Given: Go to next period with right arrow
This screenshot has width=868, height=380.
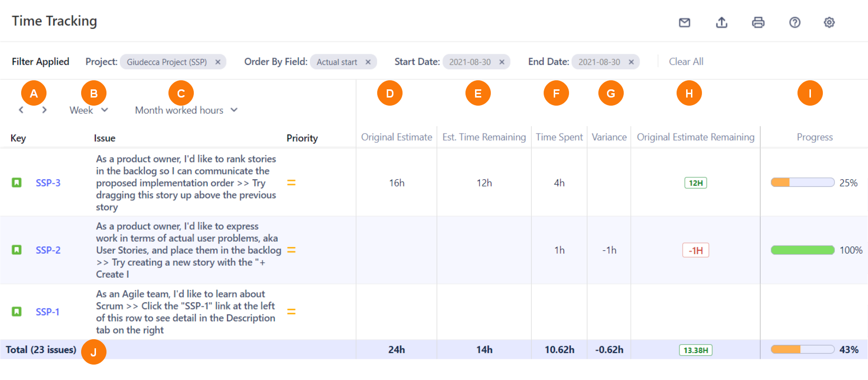Looking at the screenshot, I should pos(44,110).
